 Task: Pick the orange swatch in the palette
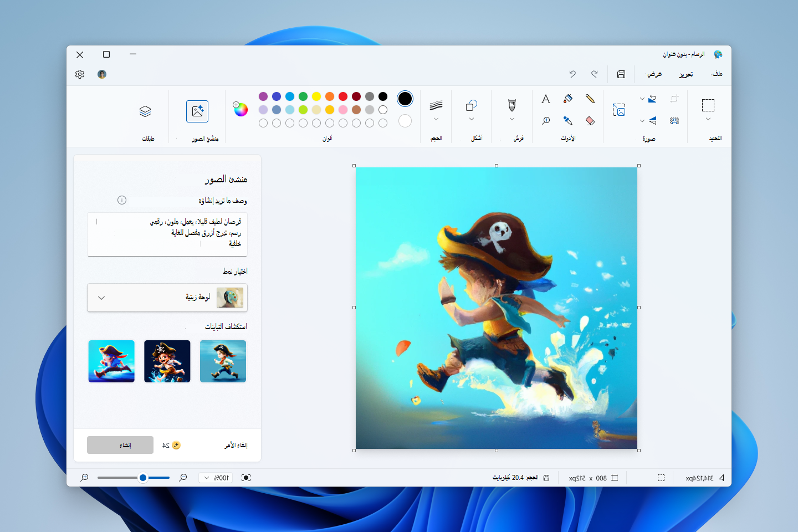(330, 96)
